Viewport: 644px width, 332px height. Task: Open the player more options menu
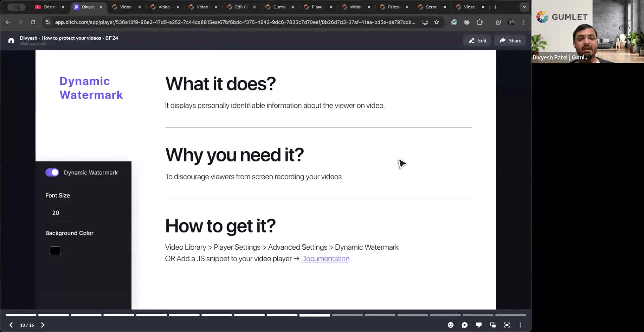click(520, 325)
